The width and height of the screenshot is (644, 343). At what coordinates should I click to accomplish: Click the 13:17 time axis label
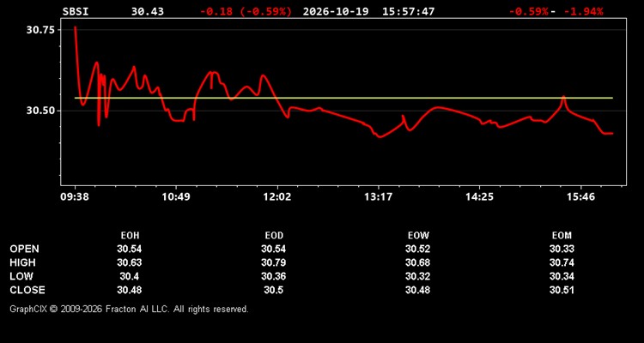(379, 197)
